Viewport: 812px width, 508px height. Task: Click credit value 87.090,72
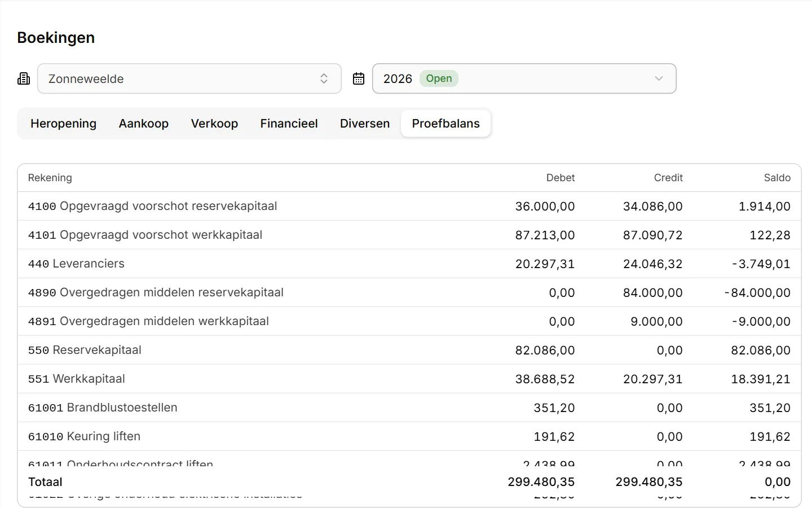652,235
